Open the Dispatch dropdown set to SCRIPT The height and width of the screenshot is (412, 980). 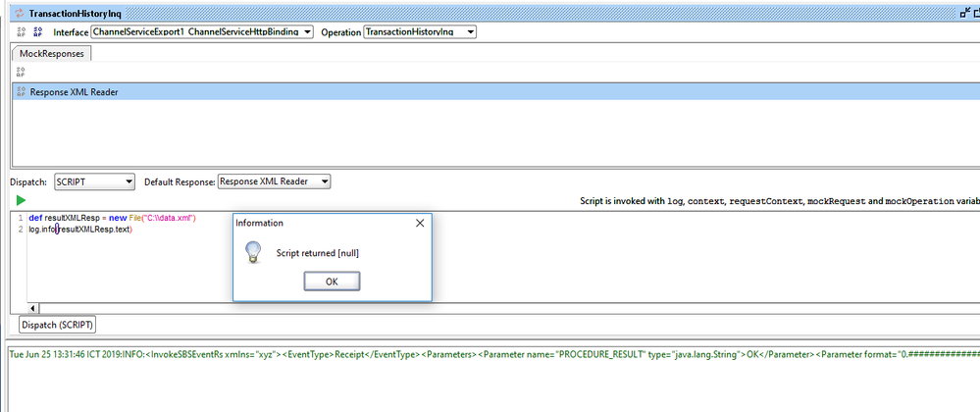[94, 181]
